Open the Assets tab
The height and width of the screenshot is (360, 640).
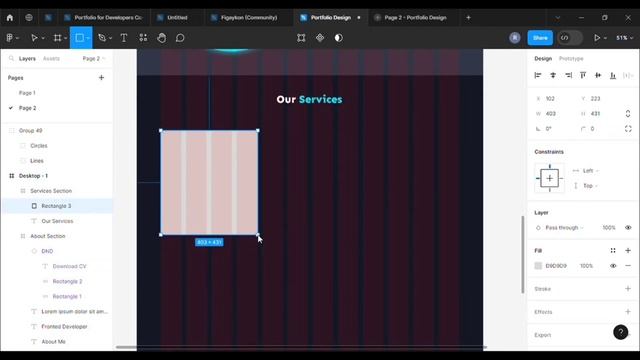[51, 58]
